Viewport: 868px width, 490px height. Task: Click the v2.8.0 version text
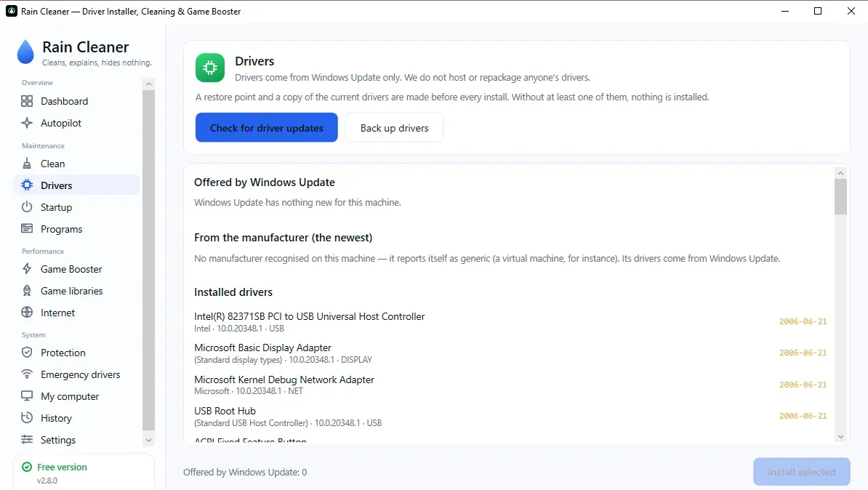(x=47, y=481)
